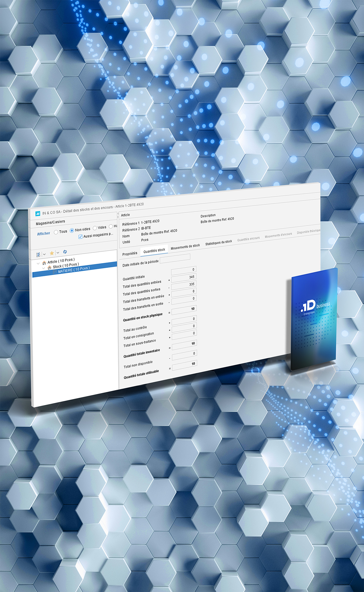Select the Tous radio button
Viewport: 364px width, 592px height.
point(56,232)
